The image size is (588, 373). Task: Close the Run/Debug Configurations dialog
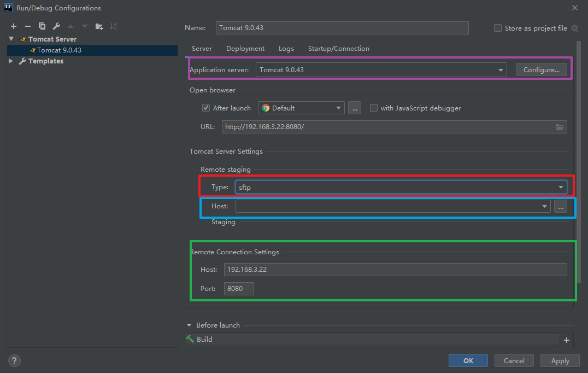click(575, 8)
